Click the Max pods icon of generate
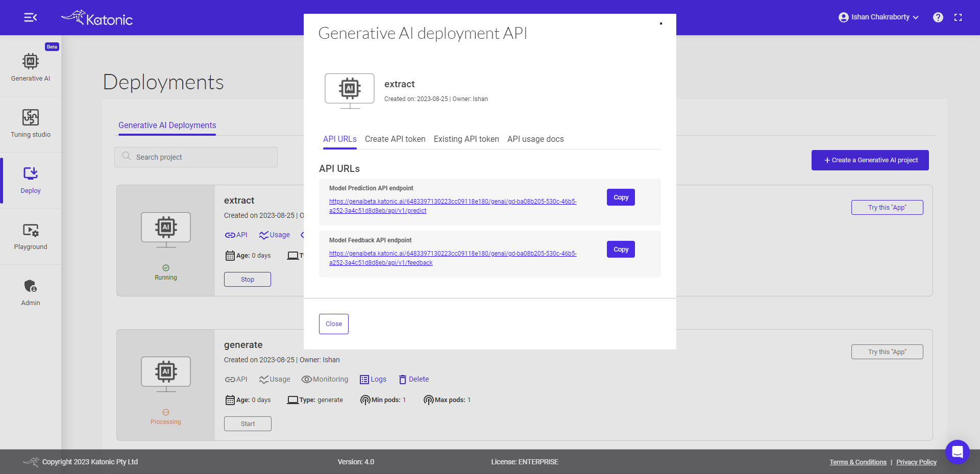The height and width of the screenshot is (474, 980). pos(429,400)
